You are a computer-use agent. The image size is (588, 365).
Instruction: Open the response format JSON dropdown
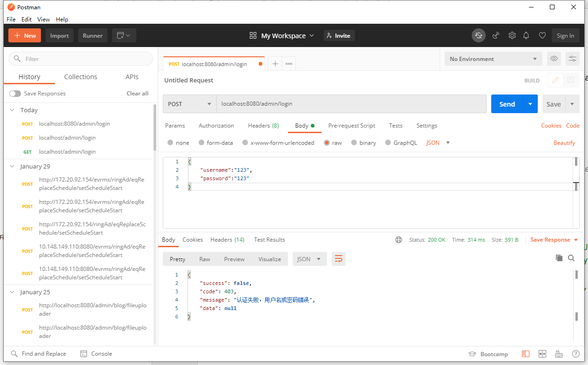tap(309, 259)
